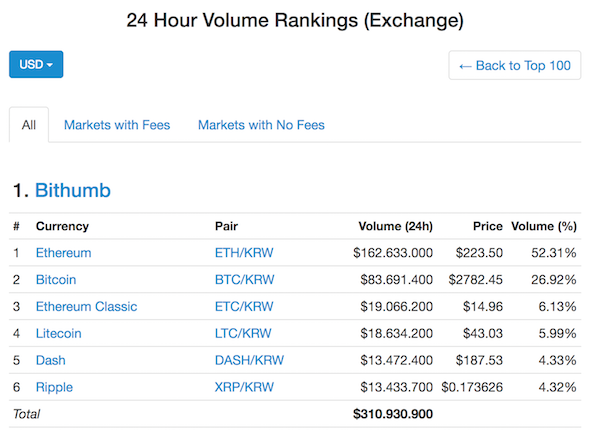The image size is (600, 434).
Task: Select the $14.96 price cell
Action: point(483,307)
